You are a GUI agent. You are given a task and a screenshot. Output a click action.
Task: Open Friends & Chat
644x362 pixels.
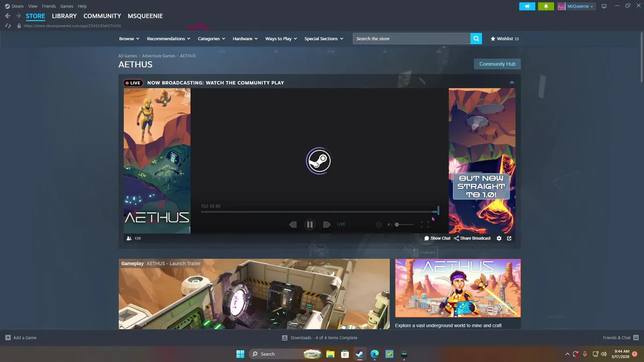coord(621,338)
